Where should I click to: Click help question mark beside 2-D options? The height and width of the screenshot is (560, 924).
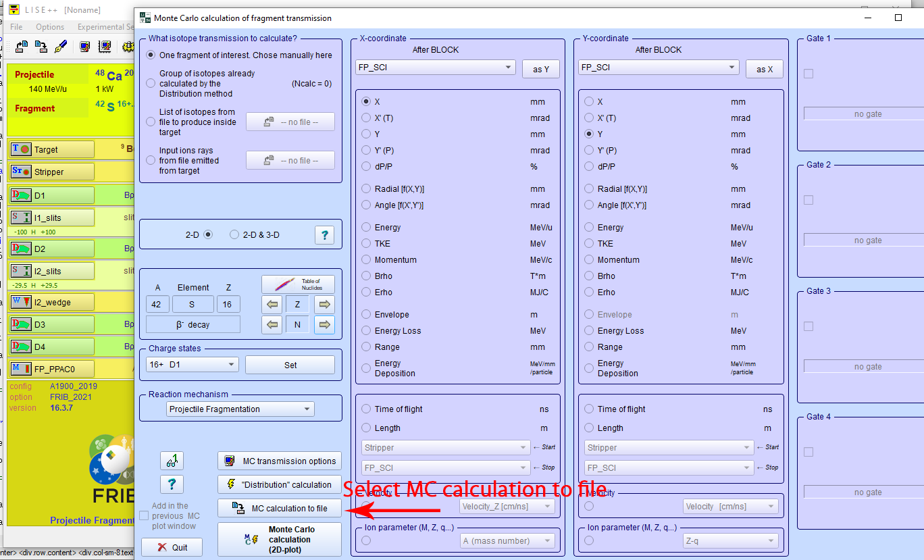pyautogui.click(x=324, y=235)
